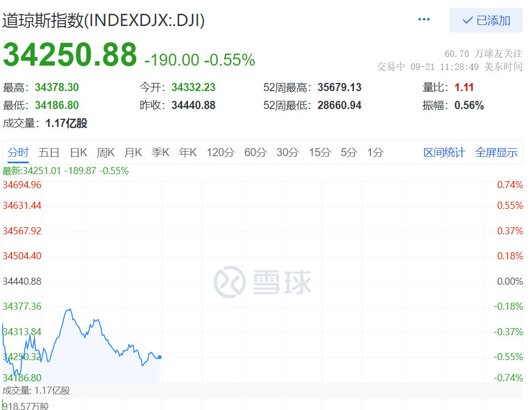Image resolution: width=532 pixels, height=410 pixels.
Task: Click the three-dot more options icon
Action: (x=424, y=20)
